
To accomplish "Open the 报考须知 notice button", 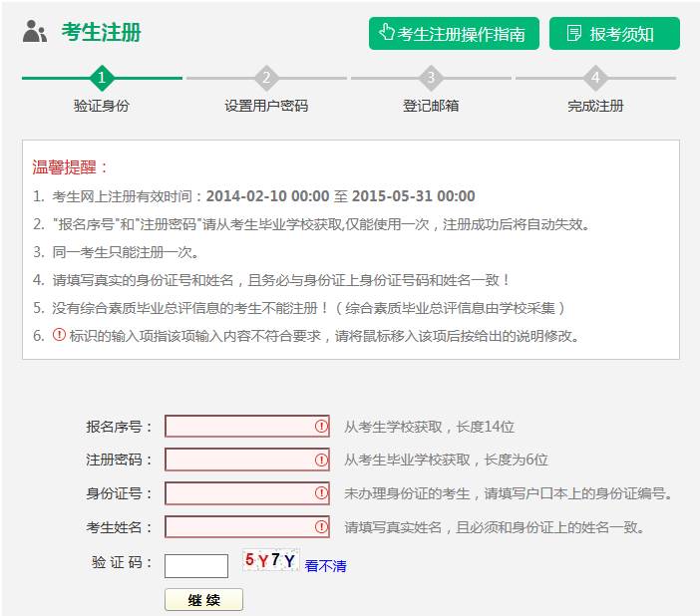I will [x=613, y=33].
